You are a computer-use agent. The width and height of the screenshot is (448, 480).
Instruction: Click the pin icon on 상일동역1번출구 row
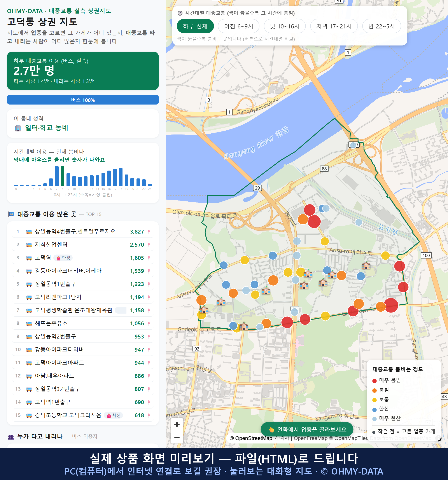click(x=149, y=284)
